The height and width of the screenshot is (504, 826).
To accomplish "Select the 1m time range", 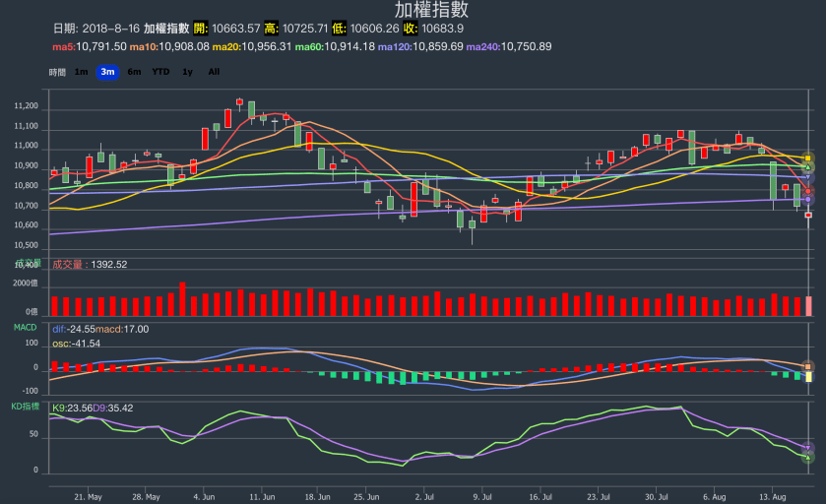I will click(x=81, y=72).
